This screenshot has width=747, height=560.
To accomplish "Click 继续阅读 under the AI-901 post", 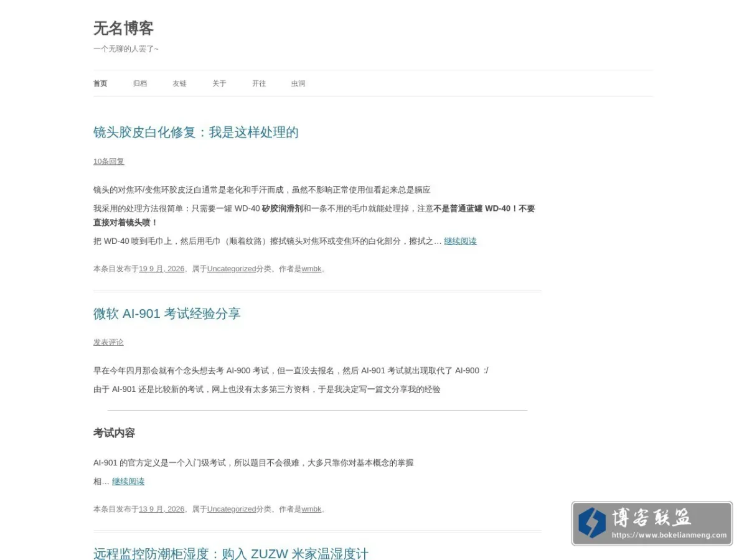I will tap(128, 481).
